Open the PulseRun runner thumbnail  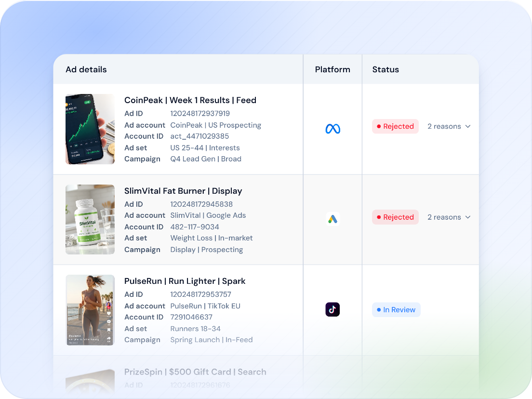coord(90,310)
